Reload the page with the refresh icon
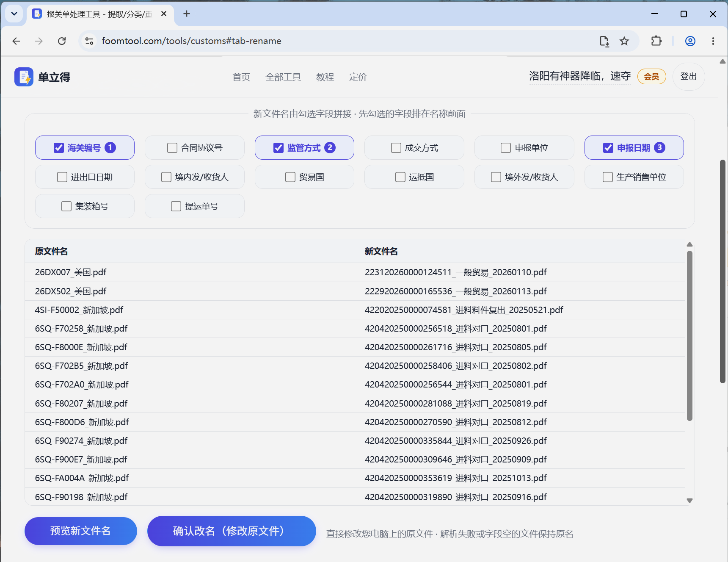This screenshot has height=562, width=728. click(x=62, y=41)
